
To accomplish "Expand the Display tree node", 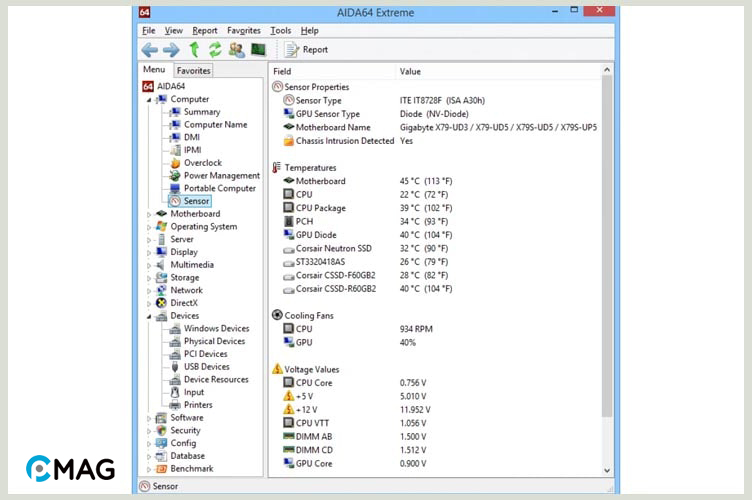I will click(x=149, y=253).
